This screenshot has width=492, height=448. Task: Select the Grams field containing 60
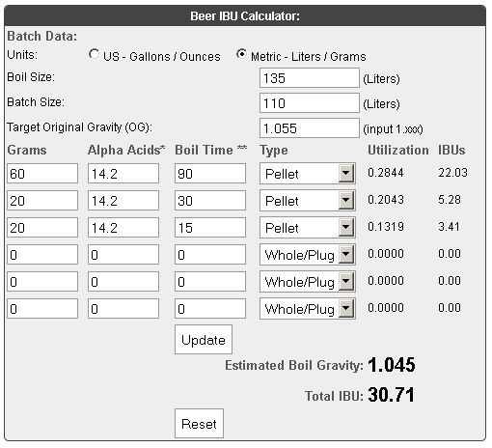click(42, 174)
